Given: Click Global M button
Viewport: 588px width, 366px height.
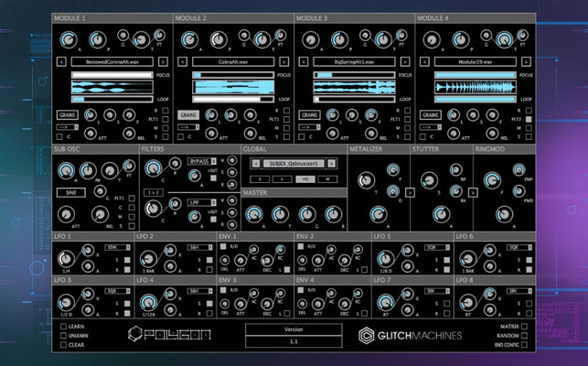Looking at the screenshot, I should pos(327,179).
